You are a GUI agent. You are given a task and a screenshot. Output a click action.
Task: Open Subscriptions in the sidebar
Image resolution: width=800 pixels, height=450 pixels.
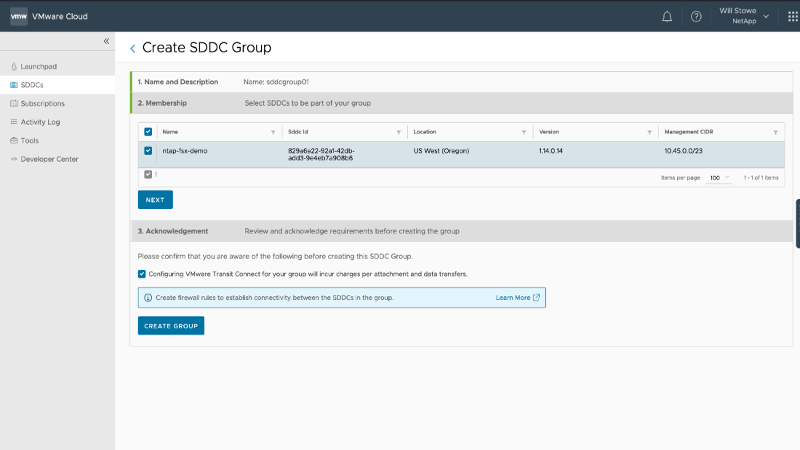[42, 103]
